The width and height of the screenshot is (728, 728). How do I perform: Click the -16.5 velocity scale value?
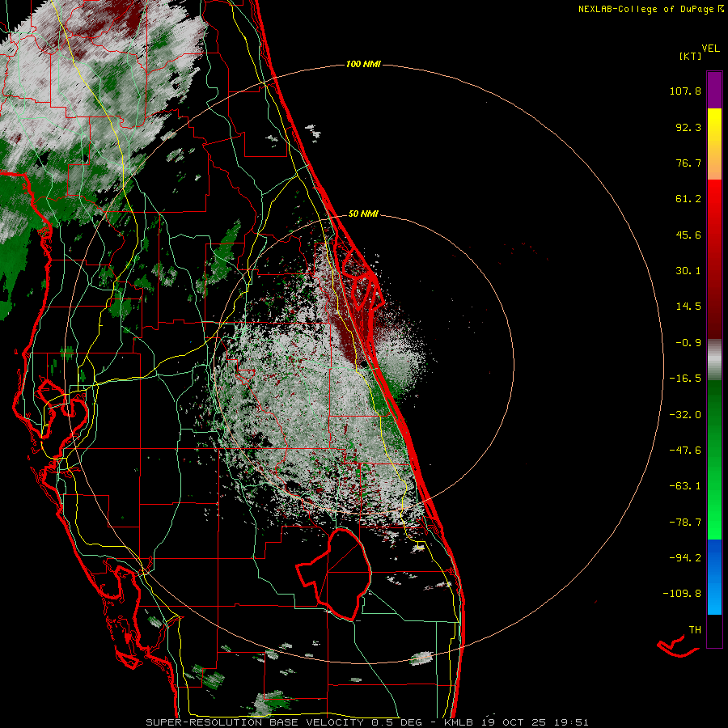685,379
